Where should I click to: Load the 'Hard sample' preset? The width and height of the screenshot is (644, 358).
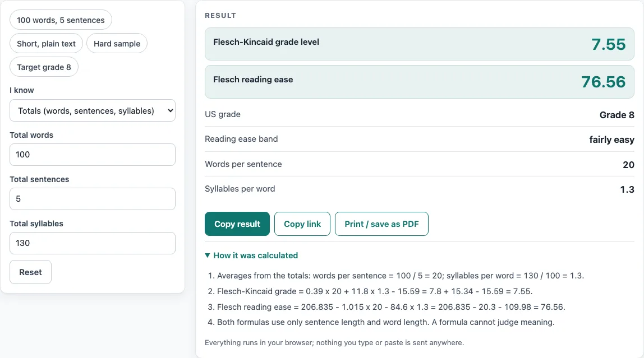tap(117, 44)
